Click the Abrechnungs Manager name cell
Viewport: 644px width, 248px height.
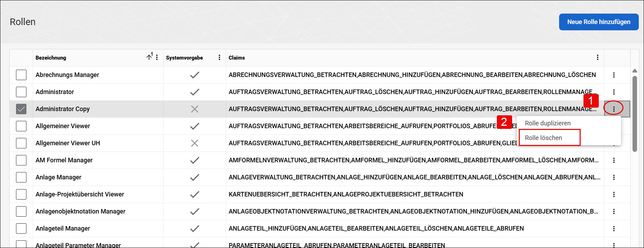click(98, 75)
